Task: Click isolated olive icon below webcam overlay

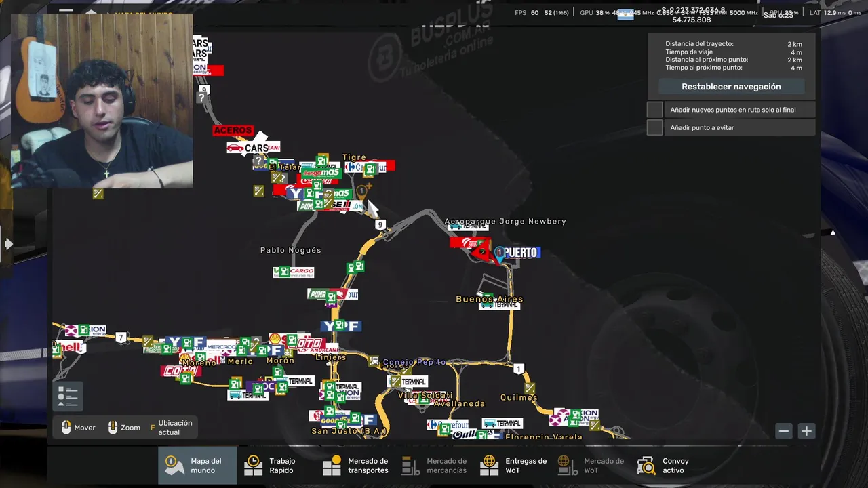Action: [98, 194]
